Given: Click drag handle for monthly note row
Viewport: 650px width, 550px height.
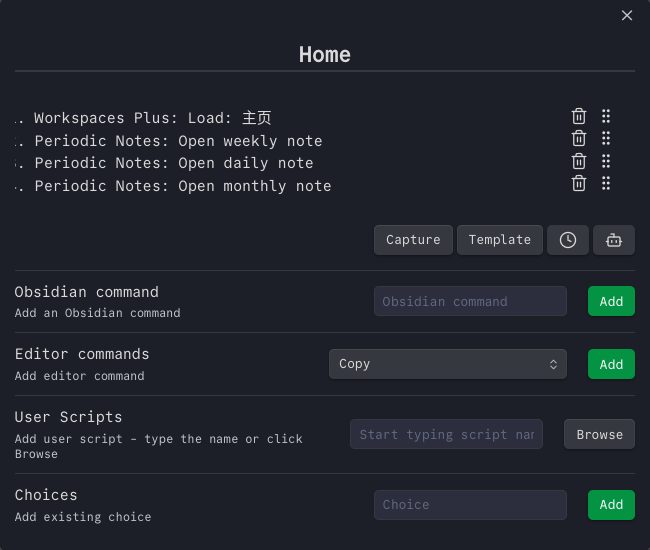Looking at the screenshot, I should click(606, 183).
